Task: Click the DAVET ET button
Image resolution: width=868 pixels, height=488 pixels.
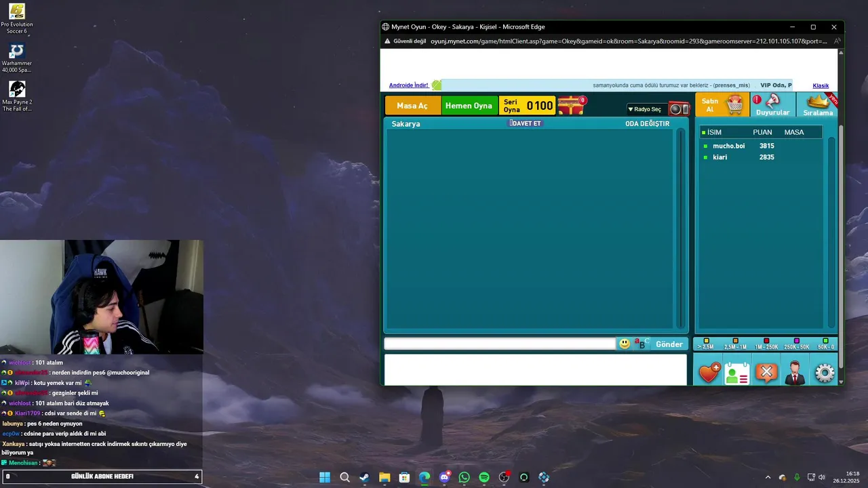Action: (x=526, y=123)
